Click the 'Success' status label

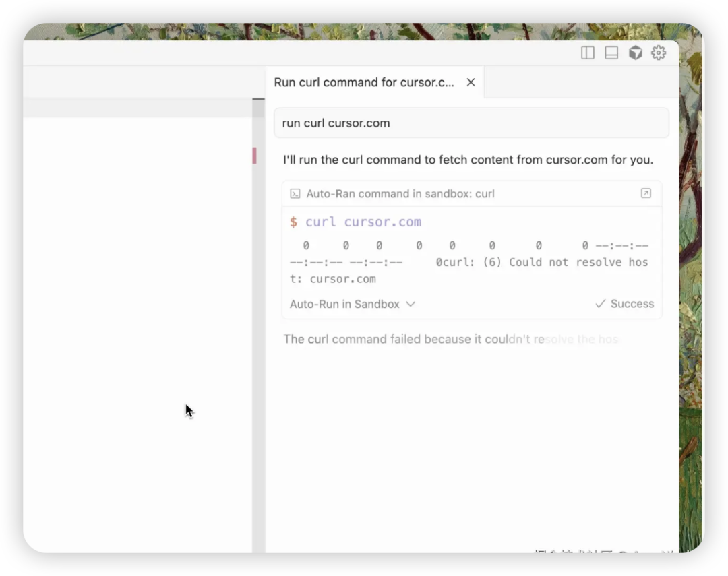(624, 304)
